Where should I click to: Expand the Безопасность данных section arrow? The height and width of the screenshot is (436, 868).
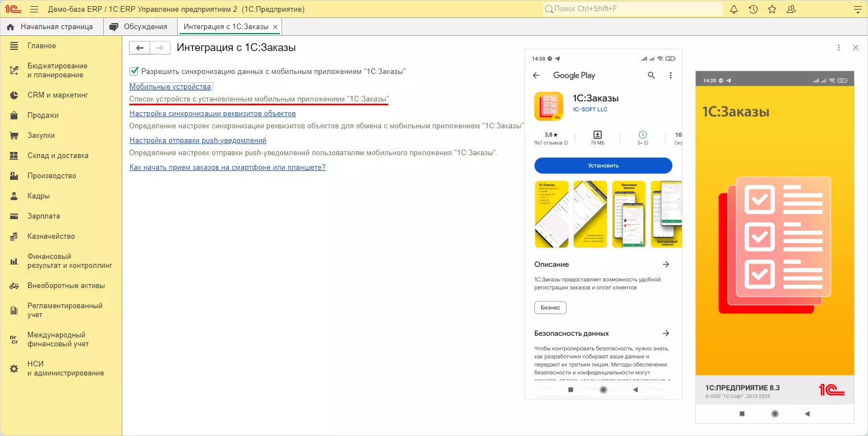[x=666, y=333]
